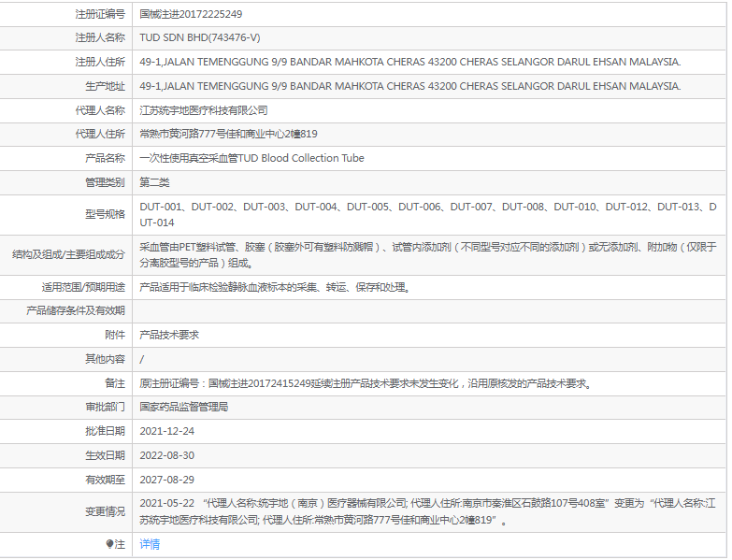The width and height of the screenshot is (732, 560).
Task: Click agent address 常熟市黄河路777号
Action: 228,134
